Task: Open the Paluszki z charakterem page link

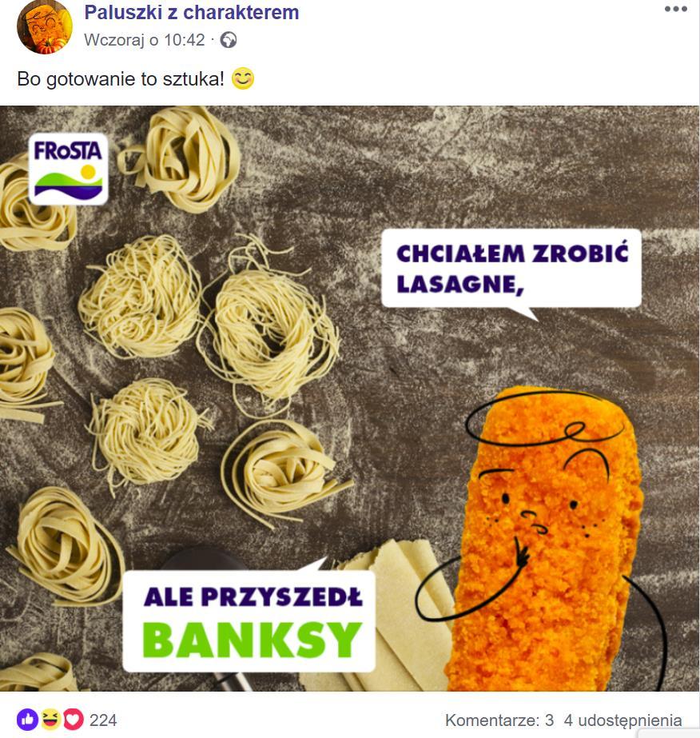Action: [192, 13]
